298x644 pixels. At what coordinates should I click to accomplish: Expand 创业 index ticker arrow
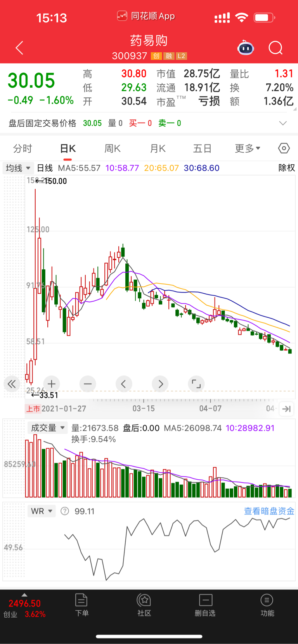[x=24, y=595]
